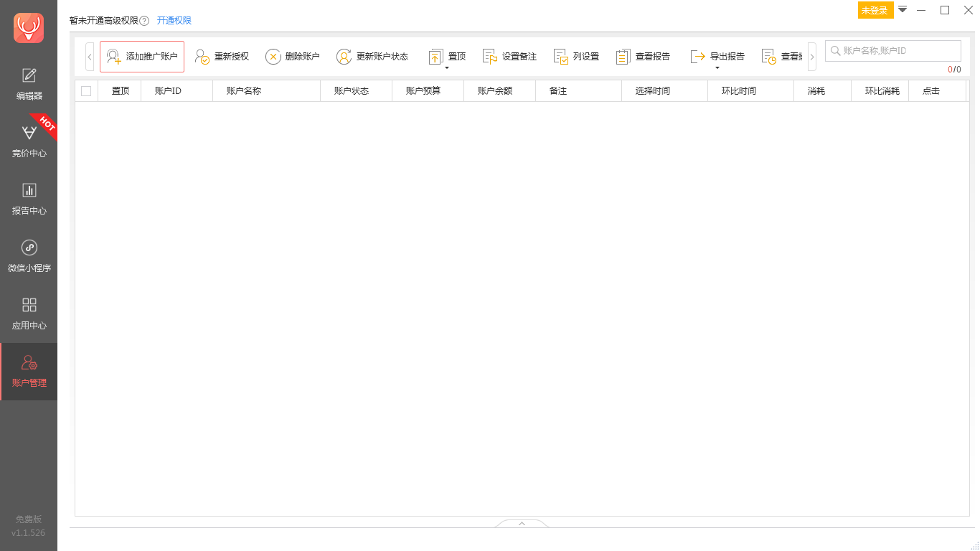Open the 列设置 column settings icon

(x=560, y=55)
